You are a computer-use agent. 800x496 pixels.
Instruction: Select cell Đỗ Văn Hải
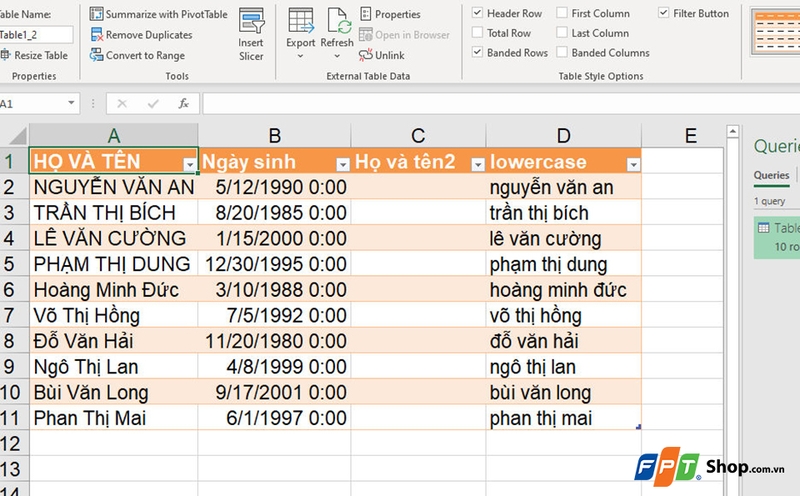point(114,340)
